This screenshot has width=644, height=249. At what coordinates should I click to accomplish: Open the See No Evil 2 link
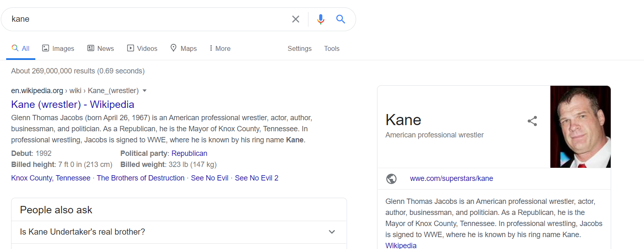257,178
